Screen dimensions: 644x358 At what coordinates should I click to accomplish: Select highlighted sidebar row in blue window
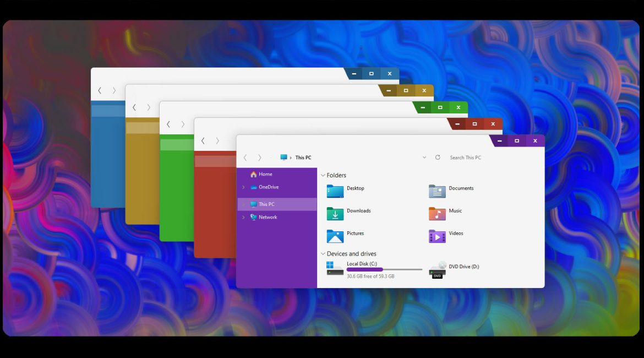[x=108, y=111]
